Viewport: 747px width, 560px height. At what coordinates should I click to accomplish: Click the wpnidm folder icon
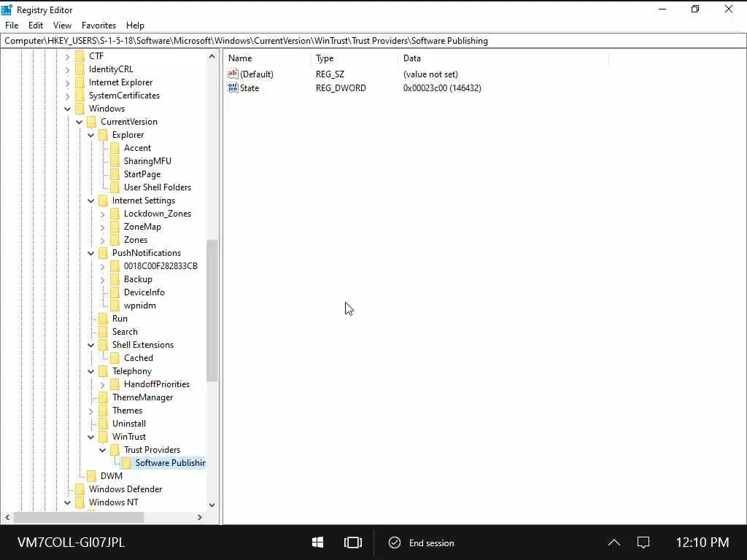[x=115, y=306]
